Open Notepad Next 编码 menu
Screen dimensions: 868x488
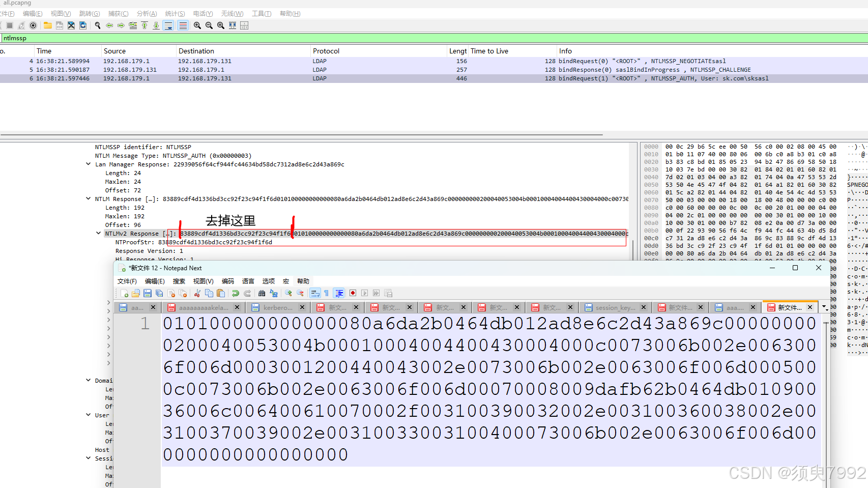[x=228, y=281]
